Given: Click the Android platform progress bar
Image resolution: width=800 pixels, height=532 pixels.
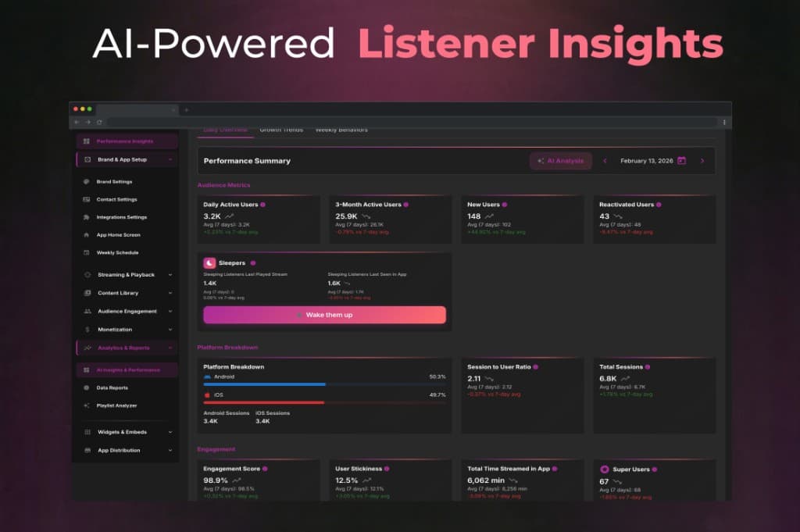Looking at the screenshot, I should click(324, 384).
